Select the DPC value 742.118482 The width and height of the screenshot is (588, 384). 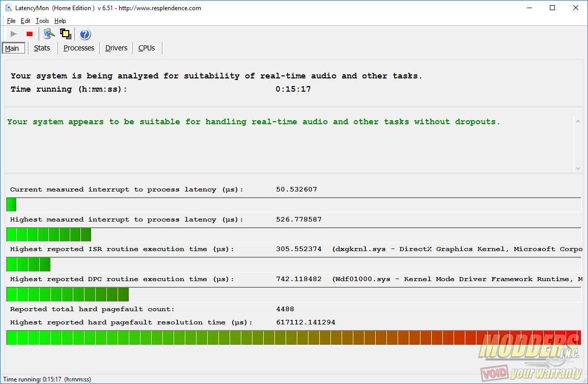click(299, 279)
